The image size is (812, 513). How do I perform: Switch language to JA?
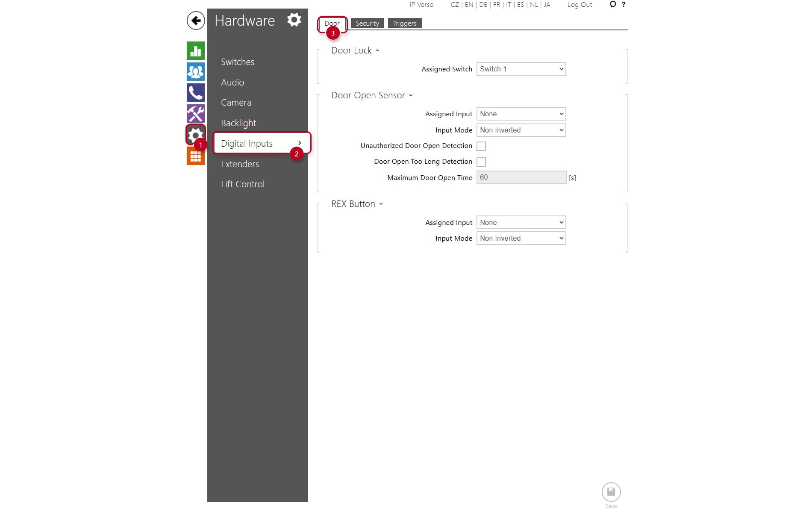pos(547,5)
